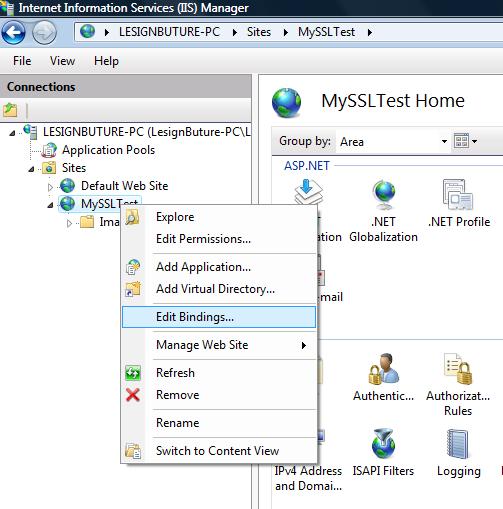Open IPv4 Address and Domain feature label
503x509 pixels.
click(308, 478)
